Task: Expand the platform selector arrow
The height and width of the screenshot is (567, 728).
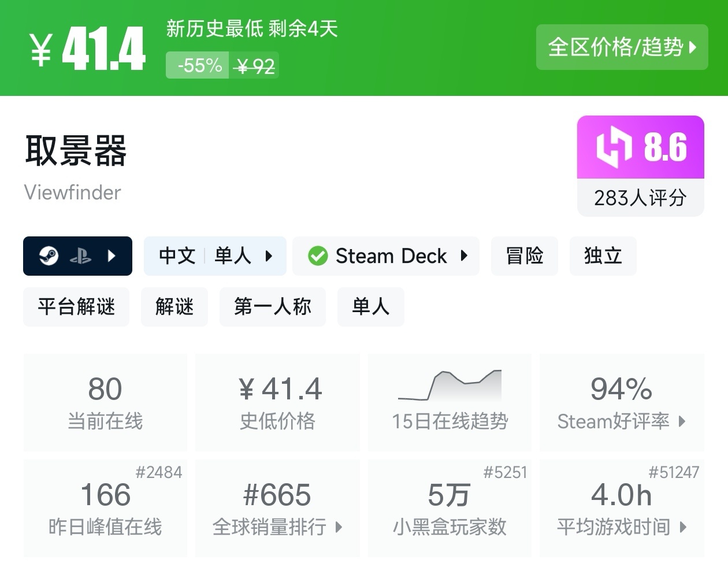Action: click(x=112, y=255)
